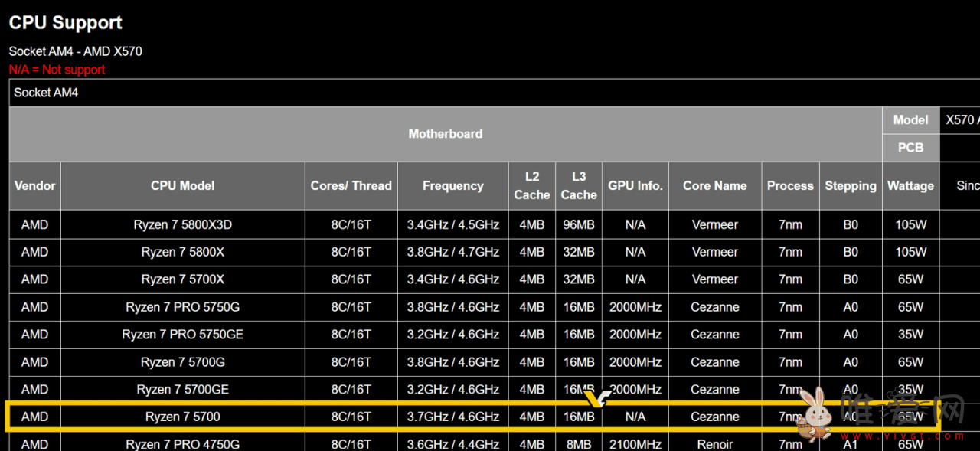Image resolution: width=980 pixels, height=451 pixels.
Task: Click the Ryzen 7 PRO 4750G cell
Action: [x=182, y=443]
